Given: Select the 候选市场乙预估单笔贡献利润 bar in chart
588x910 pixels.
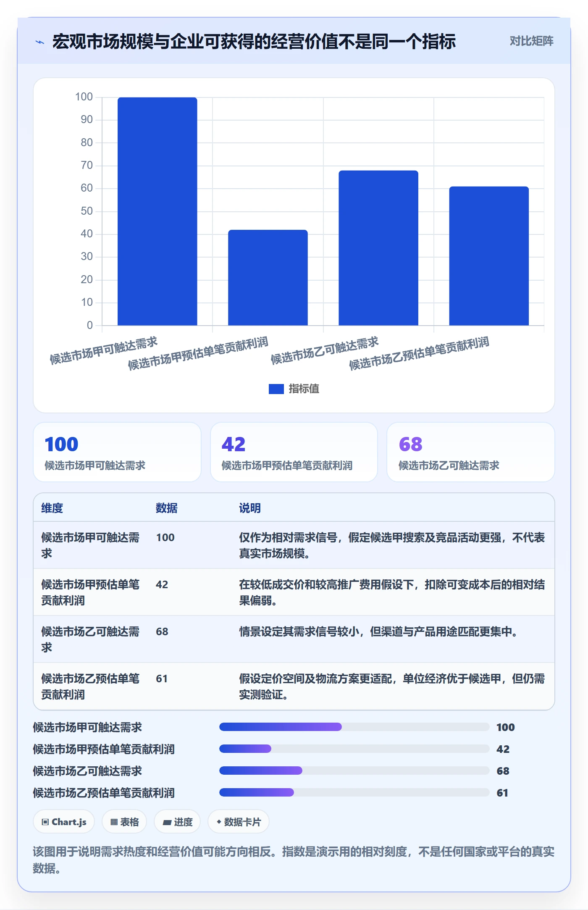Looking at the screenshot, I should point(489,256).
